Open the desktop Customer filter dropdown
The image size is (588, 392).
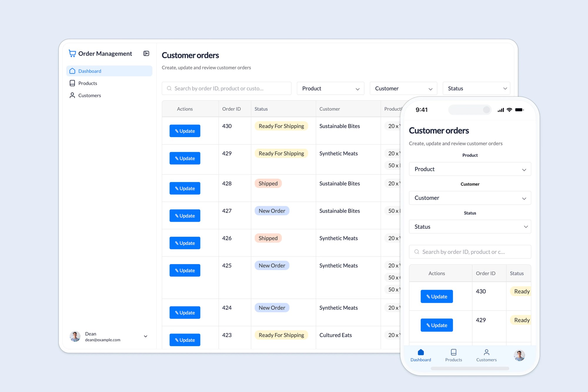point(403,88)
